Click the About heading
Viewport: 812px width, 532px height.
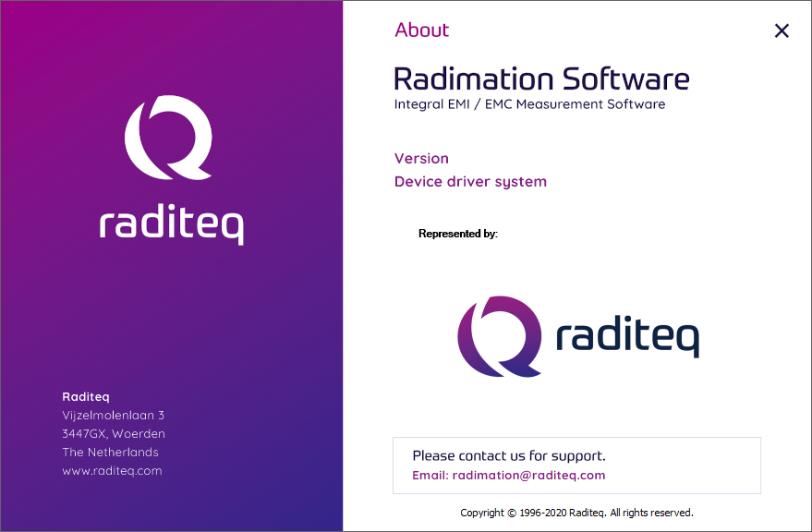(x=421, y=30)
